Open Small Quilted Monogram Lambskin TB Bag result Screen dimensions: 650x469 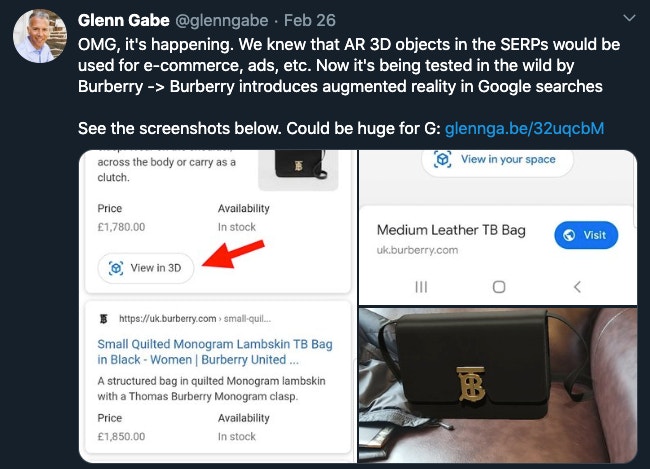tap(215, 352)
